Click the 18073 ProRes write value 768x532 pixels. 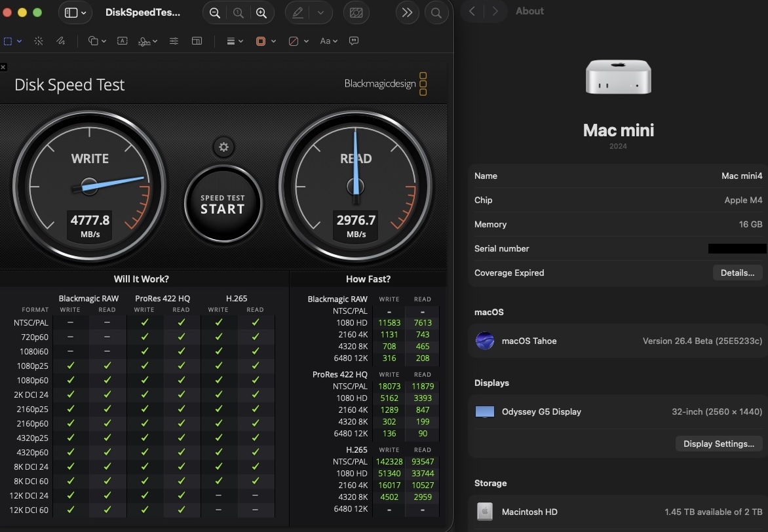coord(389,386)
